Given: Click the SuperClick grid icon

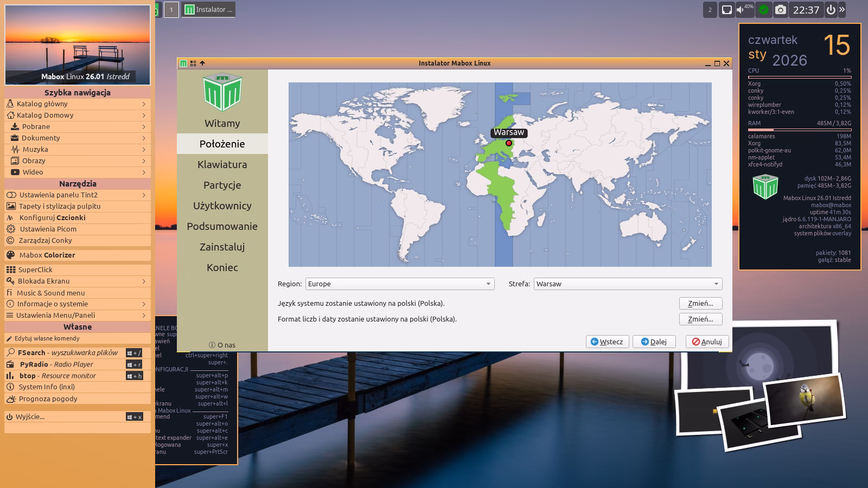Looking at the screenshot, I should point(10,269).
